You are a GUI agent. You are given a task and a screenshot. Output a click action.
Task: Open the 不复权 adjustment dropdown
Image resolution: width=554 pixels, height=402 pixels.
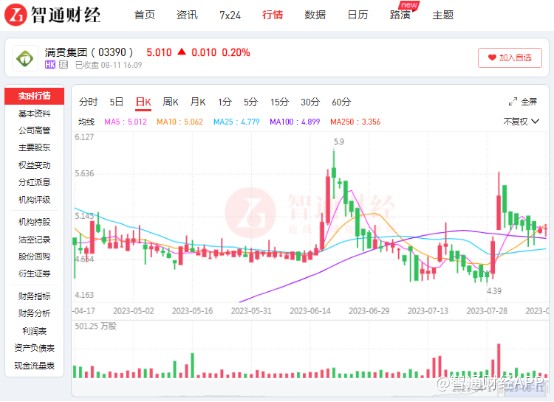pyautogui.click(x=521, y=122)
